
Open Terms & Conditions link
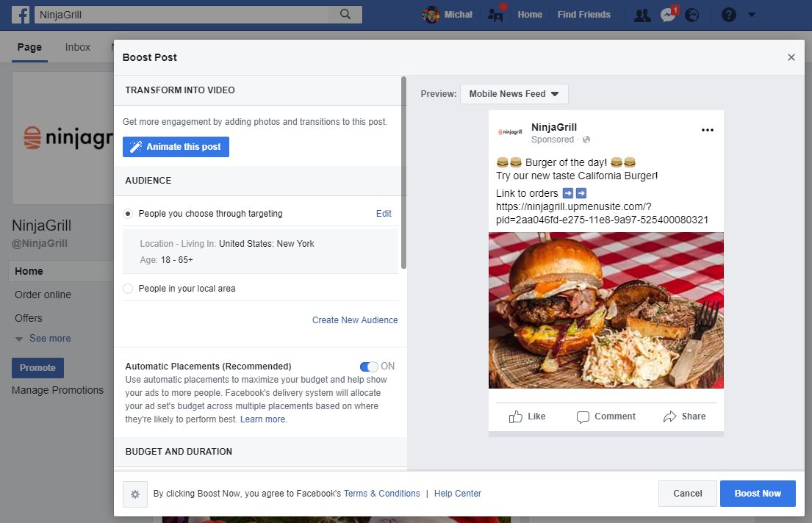(381, 494)
